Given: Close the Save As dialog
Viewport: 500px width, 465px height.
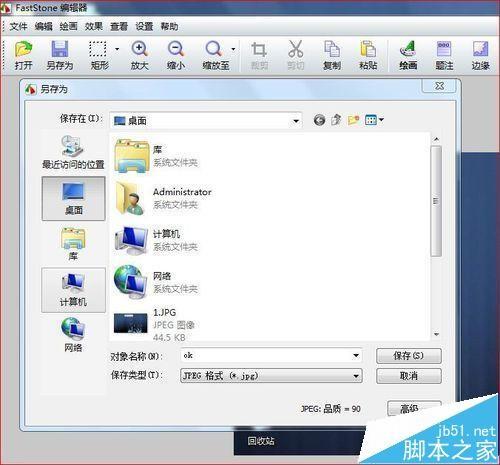Looking at the screenshot, I should point(440,86).
